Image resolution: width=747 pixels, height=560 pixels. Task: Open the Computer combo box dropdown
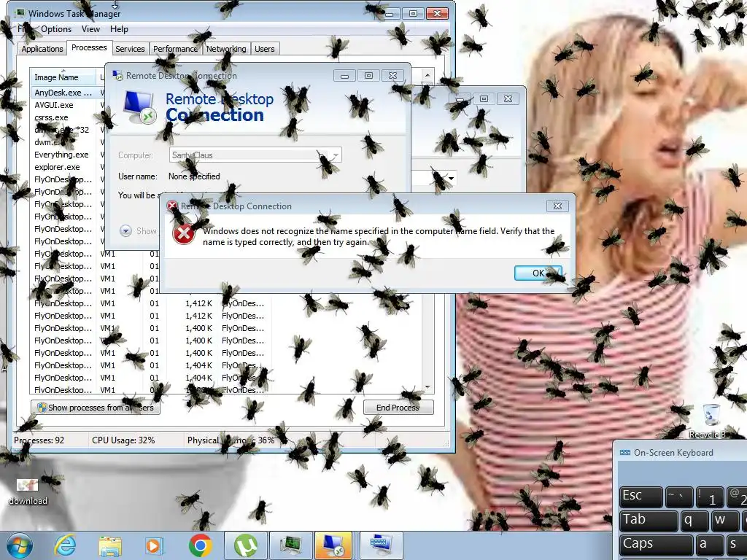(x=336, y=155)
